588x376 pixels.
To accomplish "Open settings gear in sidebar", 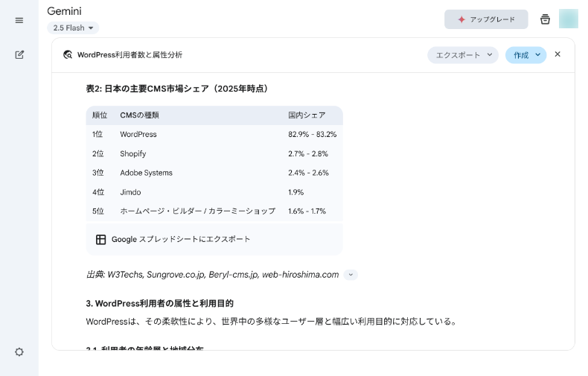I will click(19, 352).
